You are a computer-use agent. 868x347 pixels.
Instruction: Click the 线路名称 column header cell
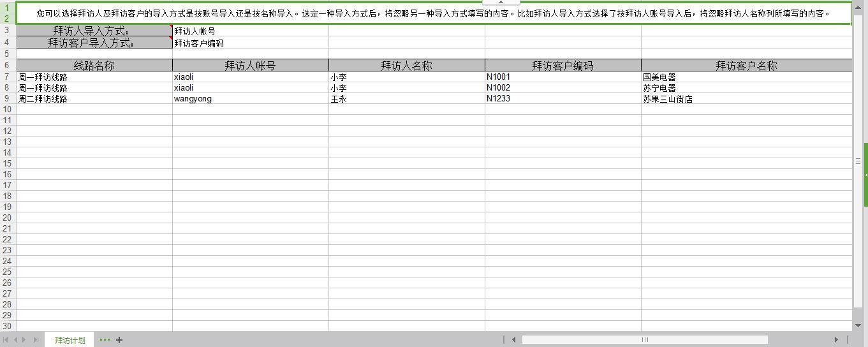pyautogui.click(x=94, y=65)
